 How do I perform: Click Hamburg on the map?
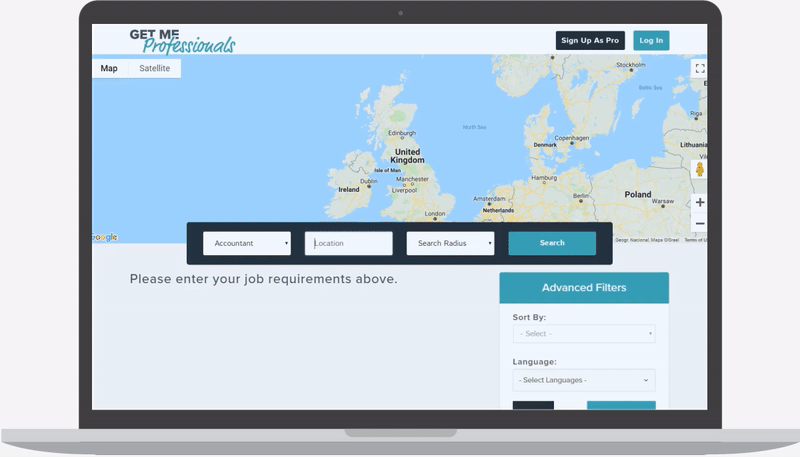(544, 178)
